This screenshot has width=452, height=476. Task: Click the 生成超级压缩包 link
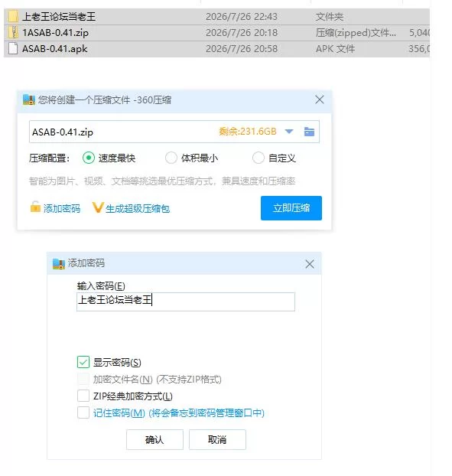pyautogui.click(x=138, y=209)
